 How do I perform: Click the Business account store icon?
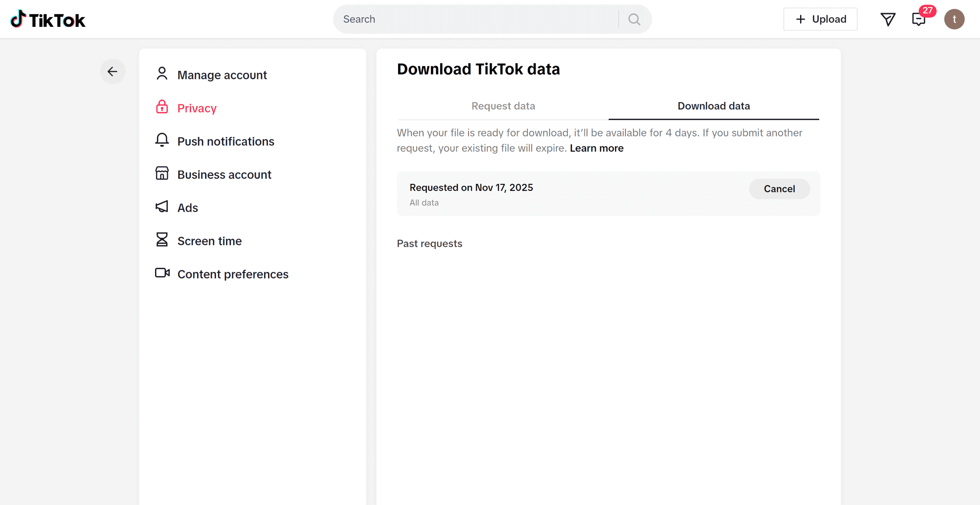click(x=162, y=174)
